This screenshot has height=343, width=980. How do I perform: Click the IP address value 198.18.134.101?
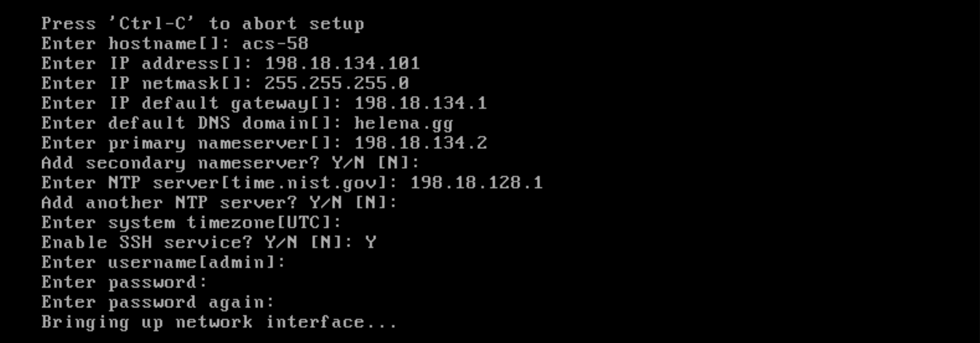point(342,63)
